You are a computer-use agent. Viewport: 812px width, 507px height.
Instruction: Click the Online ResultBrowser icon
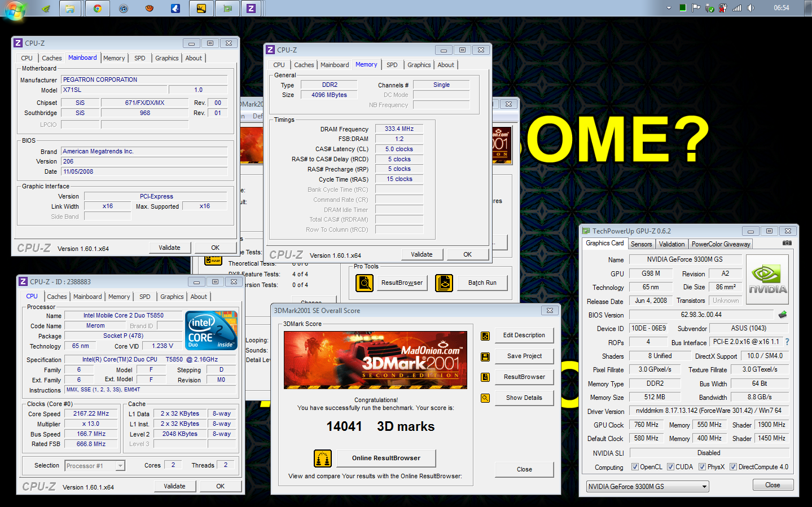pyautogui.click(x=323, y=458)
